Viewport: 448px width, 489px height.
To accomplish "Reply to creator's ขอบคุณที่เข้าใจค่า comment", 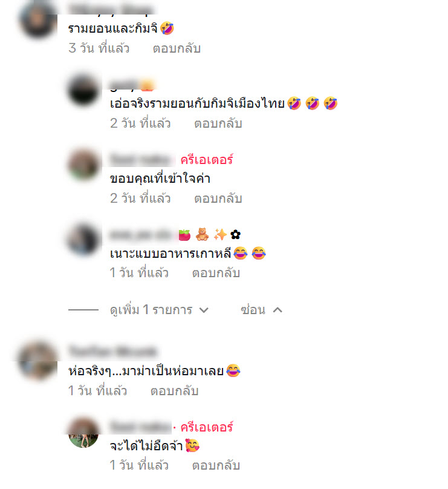I will pyautogui.click(x=218, y=199).
